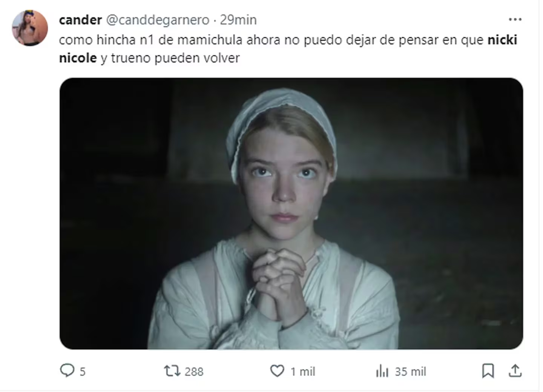The image size is (543, 392).
Task: Click the 288 retweet count
Action: (x=194, y=372)
